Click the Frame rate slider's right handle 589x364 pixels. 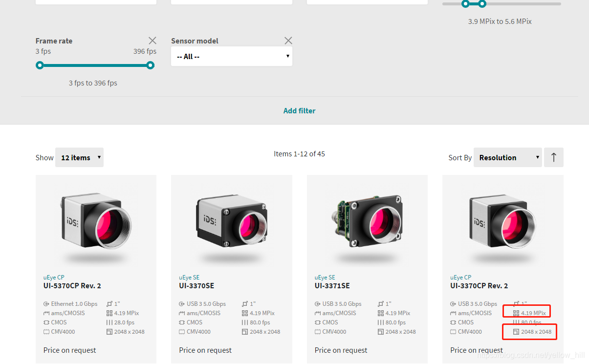(x=151, y=65)
